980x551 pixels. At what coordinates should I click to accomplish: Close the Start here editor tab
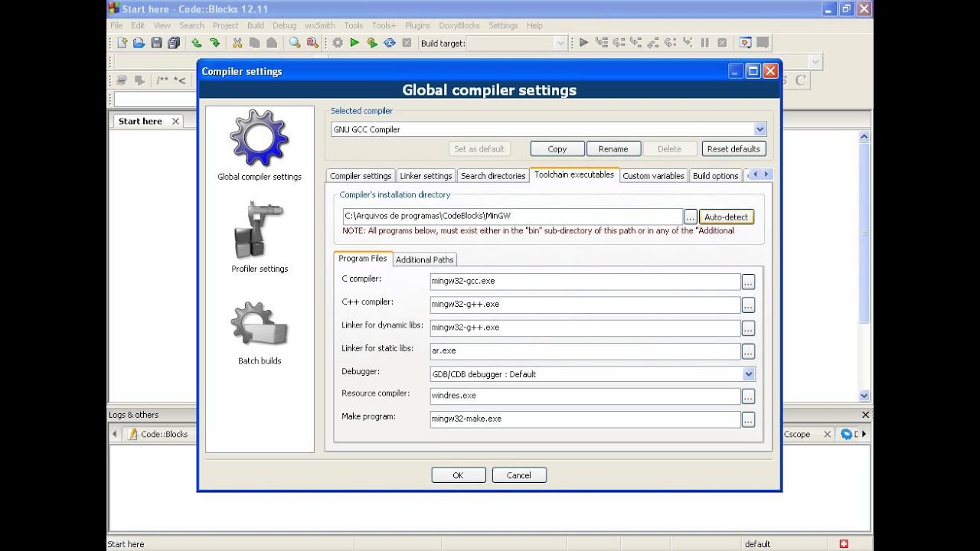pos(175,121)
